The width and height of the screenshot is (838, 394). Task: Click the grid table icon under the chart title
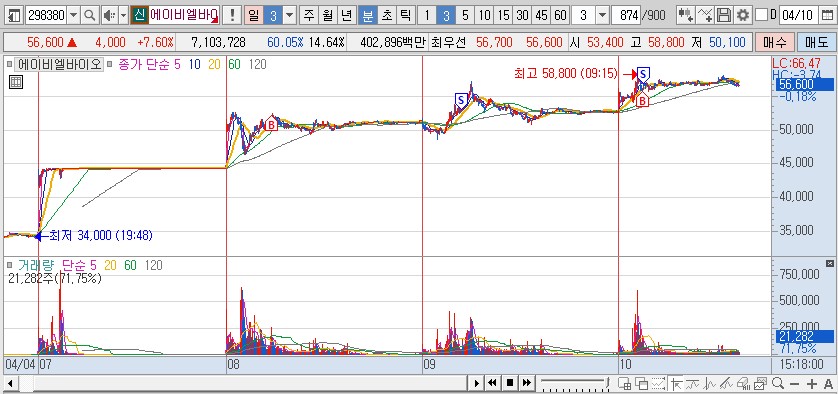(x=16, y=82)
